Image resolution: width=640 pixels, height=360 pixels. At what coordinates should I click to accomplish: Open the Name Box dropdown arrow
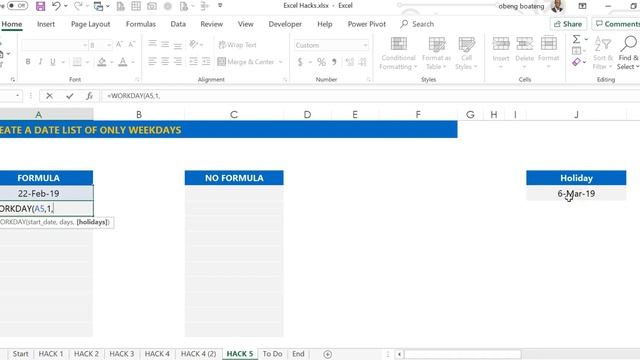pos(18,96)
